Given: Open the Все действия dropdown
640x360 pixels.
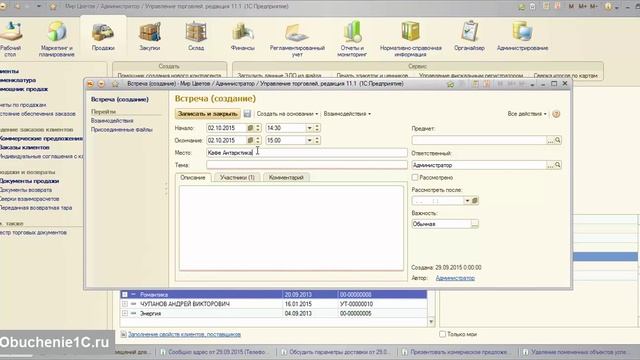Looking at the screenshot, I should [x=527, y=114].
